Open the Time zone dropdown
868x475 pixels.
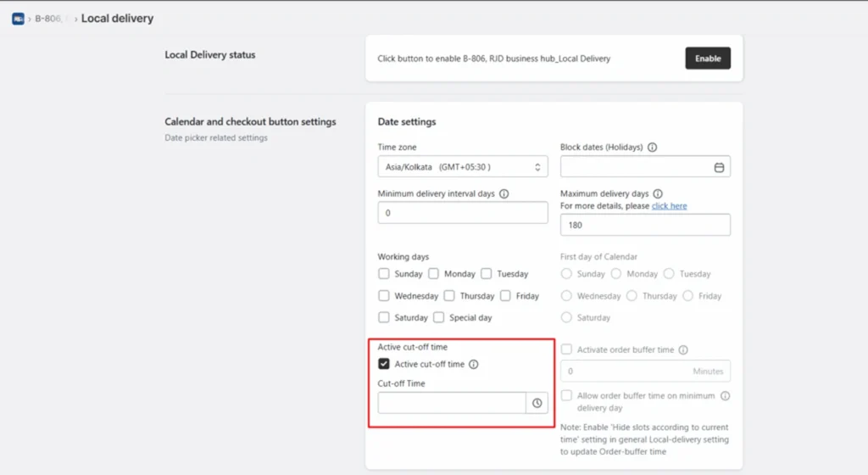click(x=462, y=167)
